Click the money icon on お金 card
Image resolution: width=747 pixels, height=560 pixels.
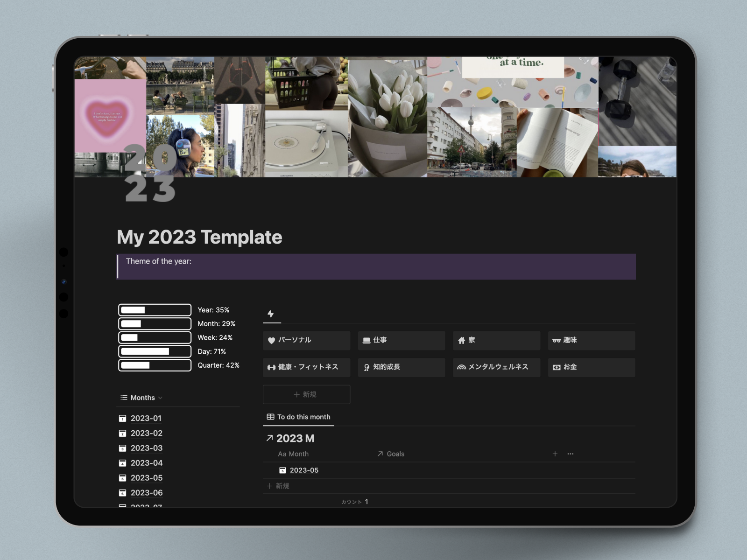[557, 367]
